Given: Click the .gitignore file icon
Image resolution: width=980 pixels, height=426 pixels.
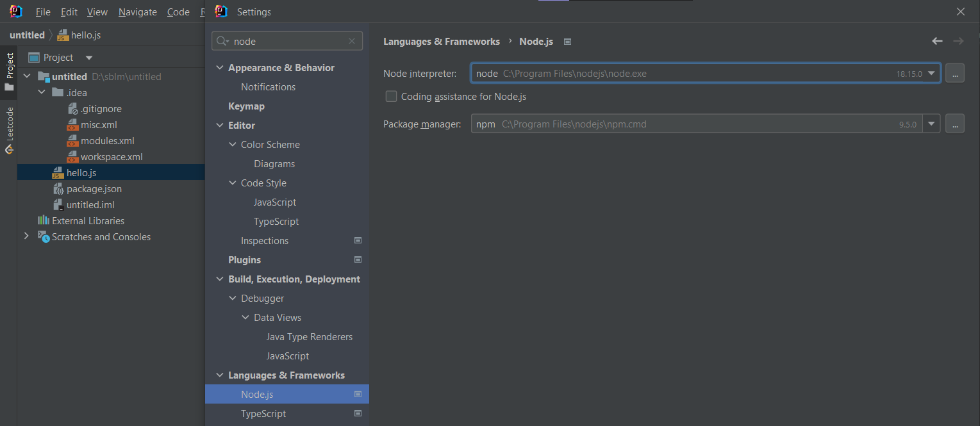Looking at the screenshot, I should coord(73,109).
